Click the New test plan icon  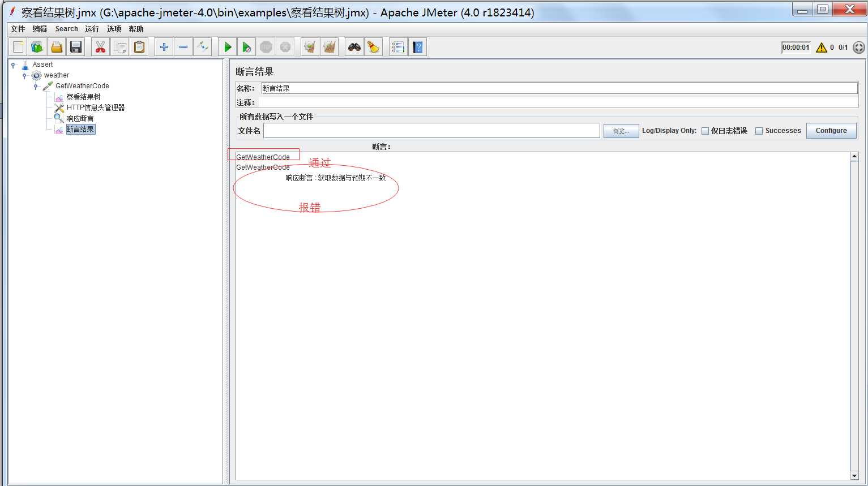18,47
